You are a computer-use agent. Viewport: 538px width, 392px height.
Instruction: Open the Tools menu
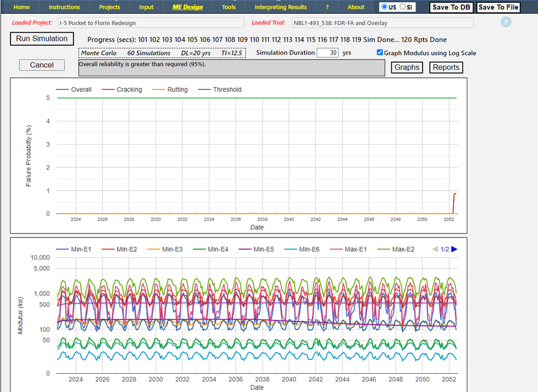228,7
